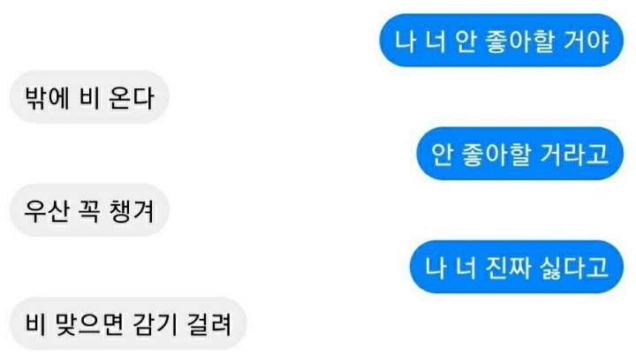Screen dimensions: 636x364
Task: Click the word '꼭' in gray bubble
Action: pyautogui.click(x=88, y=211)
